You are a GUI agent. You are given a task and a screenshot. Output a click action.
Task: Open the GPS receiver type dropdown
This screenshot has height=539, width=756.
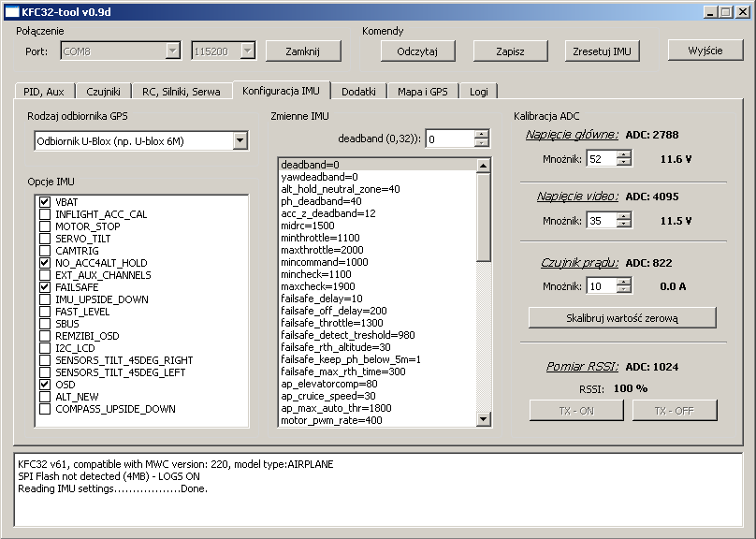tap(240, 140)
